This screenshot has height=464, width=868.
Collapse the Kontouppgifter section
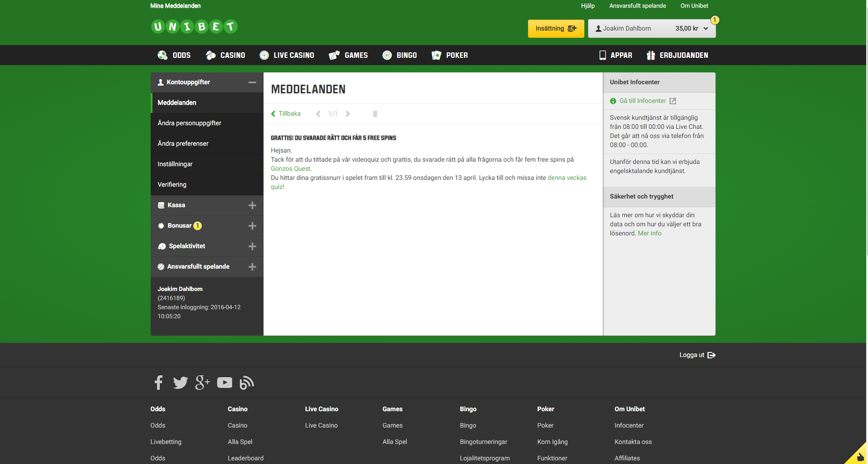tap(252, 82)
